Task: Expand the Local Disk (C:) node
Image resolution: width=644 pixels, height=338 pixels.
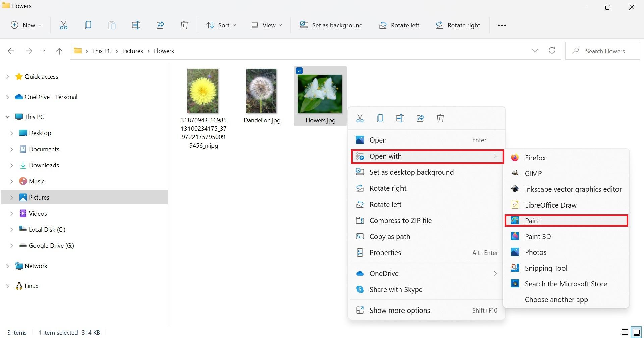Action: tap(11, 230)
